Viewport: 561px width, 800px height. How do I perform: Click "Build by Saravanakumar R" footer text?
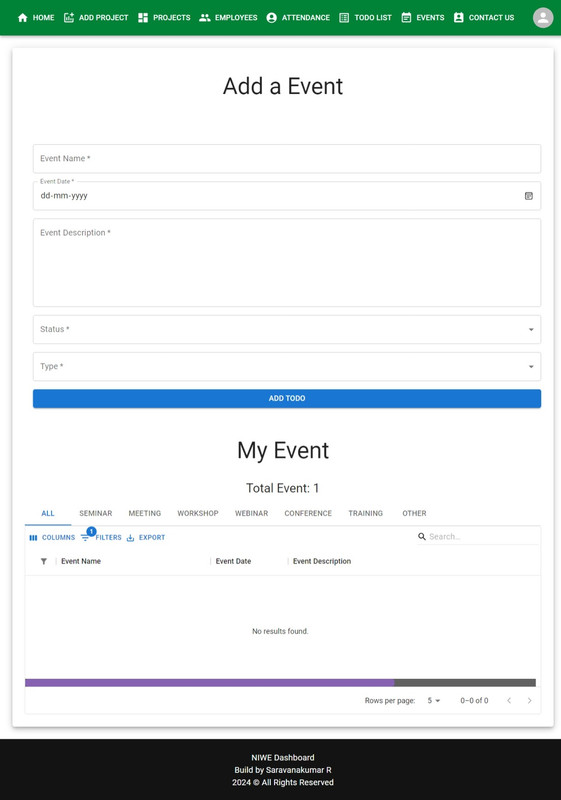click(x=283, y=770)
